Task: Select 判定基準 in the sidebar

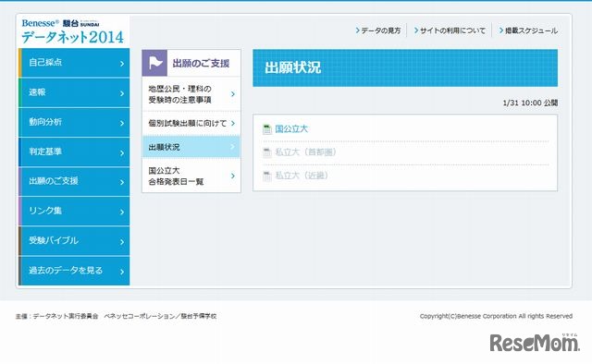Action: tap(74, 152)
